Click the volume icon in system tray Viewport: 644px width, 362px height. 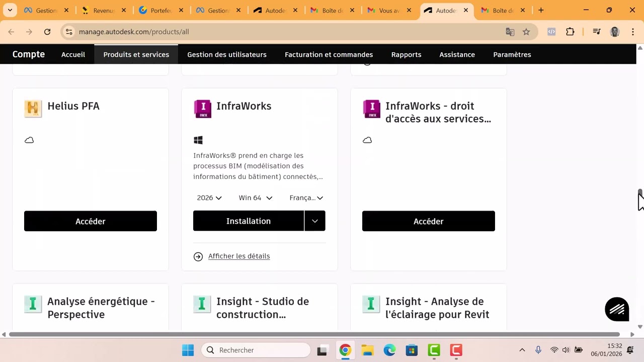pyautogui.click(x=566, y=350)
